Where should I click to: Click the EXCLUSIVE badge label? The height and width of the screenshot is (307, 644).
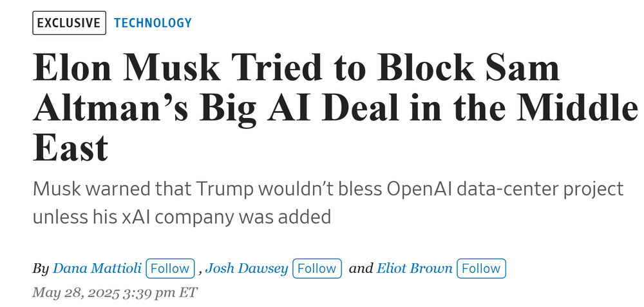[x=69, y=23]
